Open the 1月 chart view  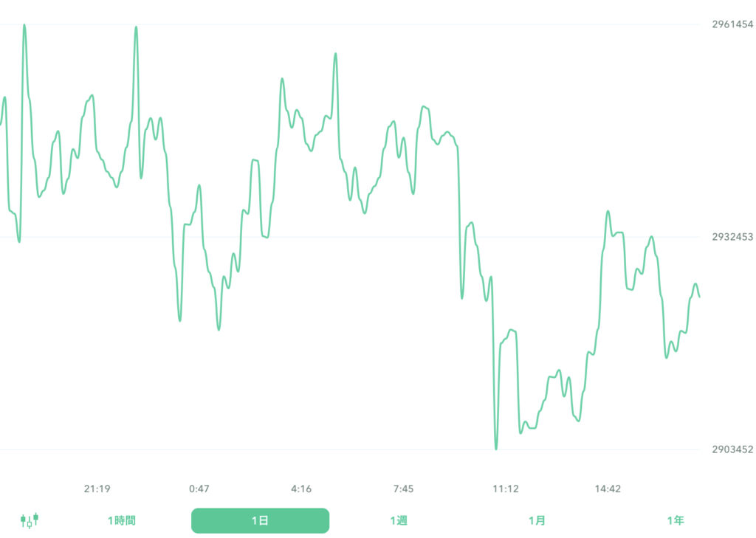(538, 520)
